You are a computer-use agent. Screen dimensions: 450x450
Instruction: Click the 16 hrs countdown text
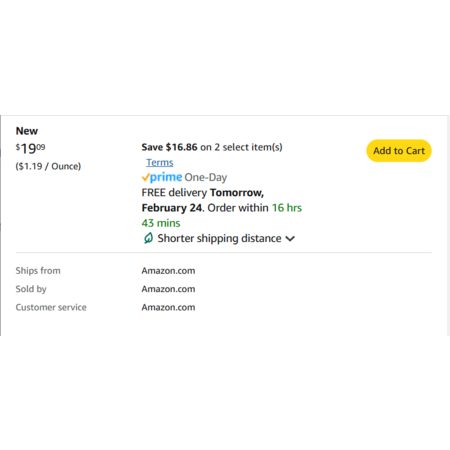click(x=287, y=208)
